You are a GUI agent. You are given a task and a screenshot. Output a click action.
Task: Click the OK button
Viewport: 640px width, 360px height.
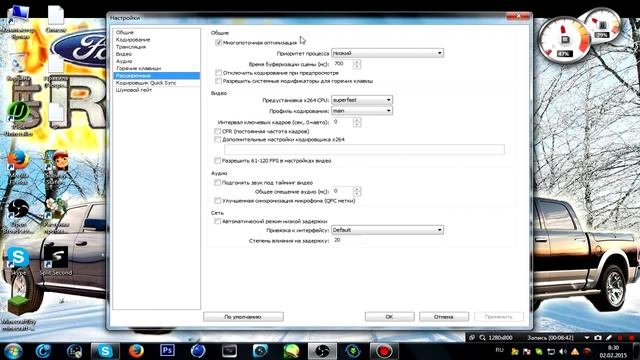click(389, 317)
